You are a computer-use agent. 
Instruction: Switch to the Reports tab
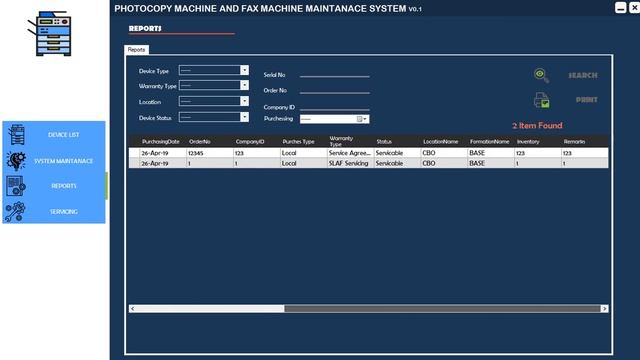[136, 49]
